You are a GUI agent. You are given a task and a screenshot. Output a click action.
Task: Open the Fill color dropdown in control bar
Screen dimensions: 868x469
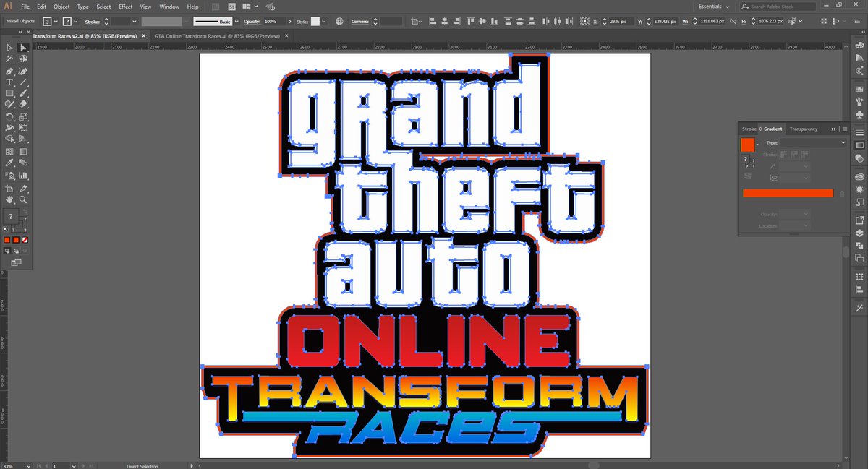pos(56,22)
